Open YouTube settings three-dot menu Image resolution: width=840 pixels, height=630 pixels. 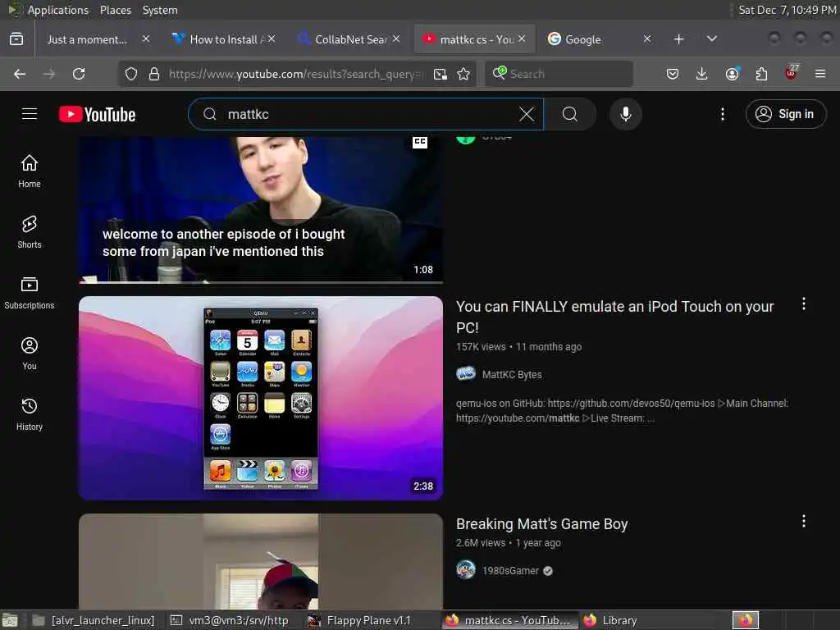click(722, 114)
